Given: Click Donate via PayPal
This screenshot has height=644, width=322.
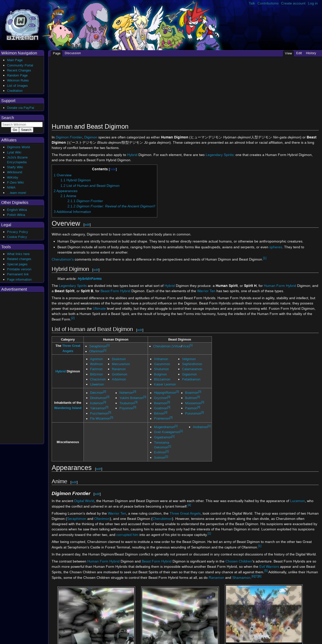Looking at the screenshot, I should 21,108.
